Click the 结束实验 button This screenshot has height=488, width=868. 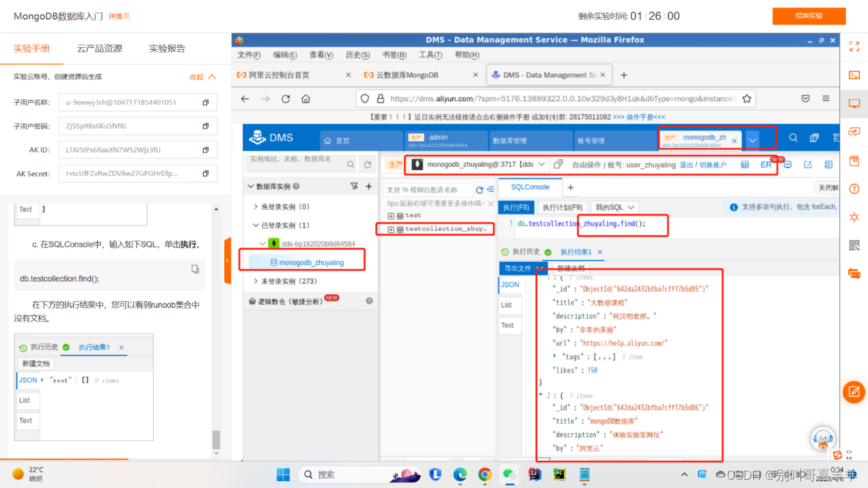pyautogui.click(x=809, y=16)
